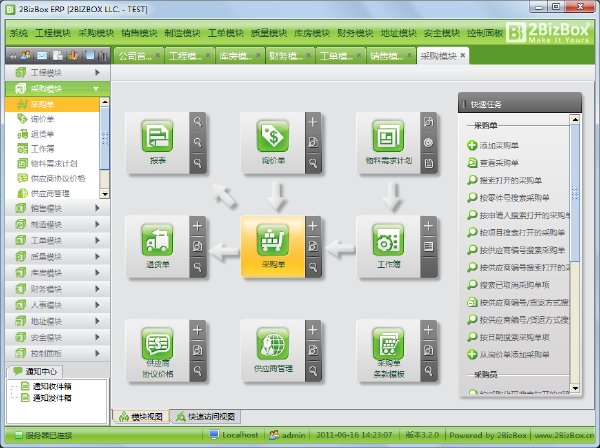Open the 询价单 price tag tile
600x448 pixels.
click(x=273, y=143)
